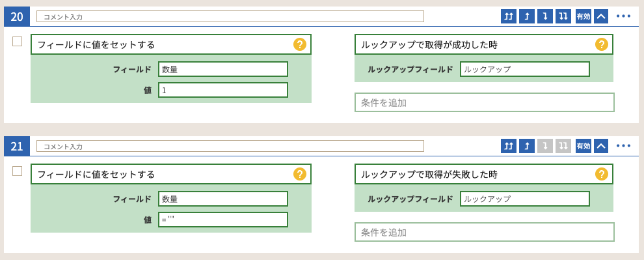Open help for row 20 lookup-success condition
Screen dimensions: 644x260
click(601, 44)
